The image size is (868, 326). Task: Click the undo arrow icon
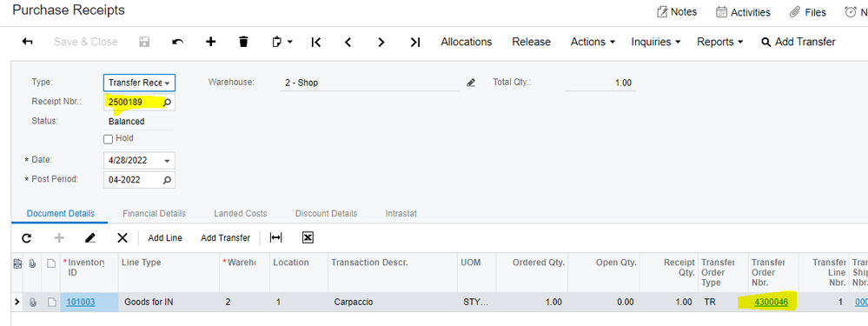point(178,42)
